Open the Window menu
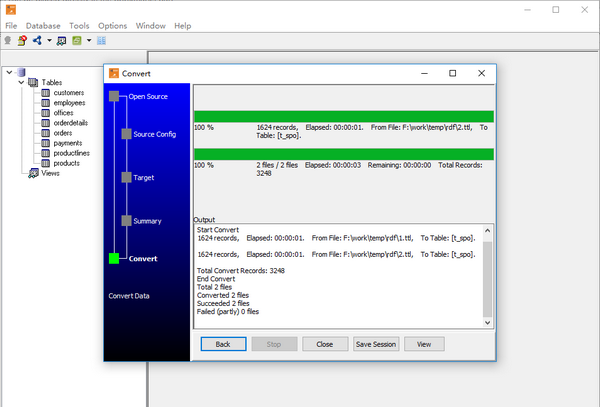 151,26
